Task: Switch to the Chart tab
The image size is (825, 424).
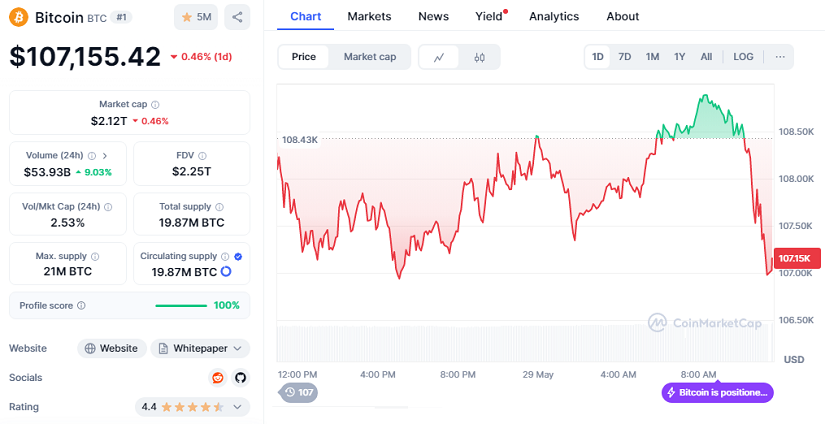Action: [306, 16]
